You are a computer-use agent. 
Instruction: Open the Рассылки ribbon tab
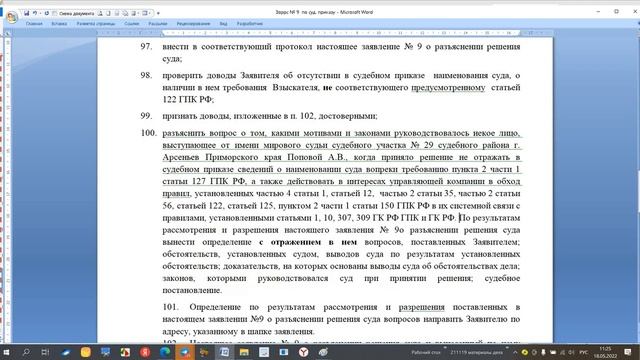(x=158, y=24)
